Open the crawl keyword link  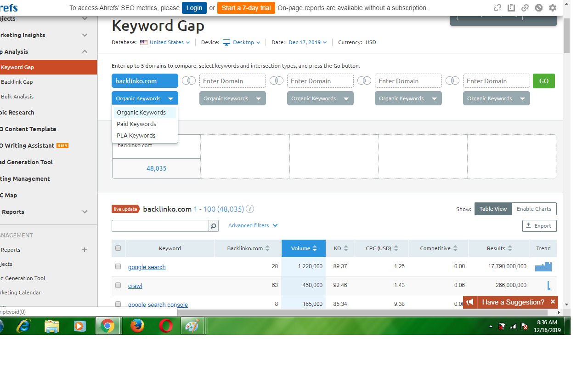(x=135, y=286)
